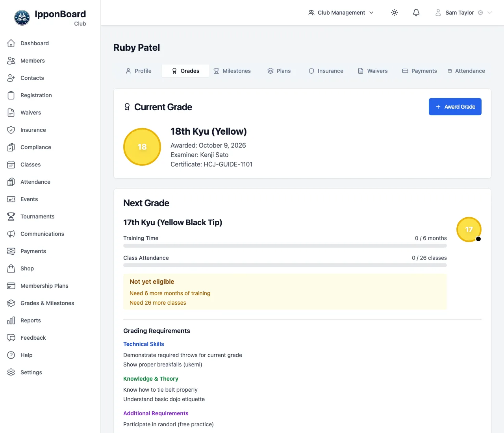Click the Classes calendar icon
This screenshot has width=504, height=433.
(11, 165)
